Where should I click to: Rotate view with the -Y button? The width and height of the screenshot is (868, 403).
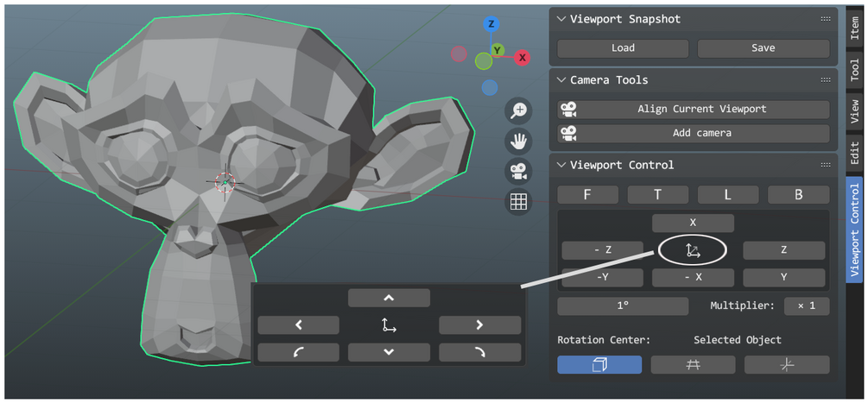click(x=603, y=278)
